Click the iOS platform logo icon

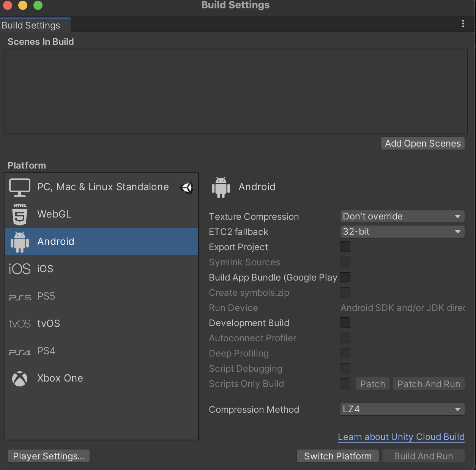20,269
